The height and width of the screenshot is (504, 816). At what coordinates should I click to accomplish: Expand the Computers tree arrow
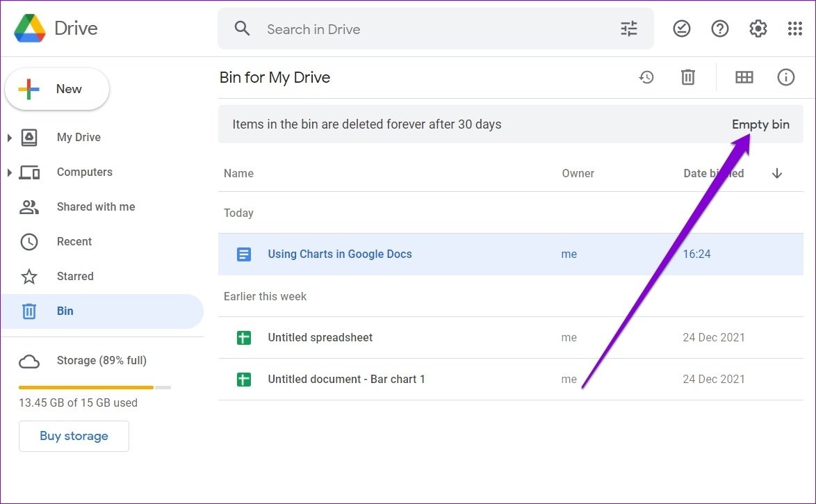tap(9, 172)
